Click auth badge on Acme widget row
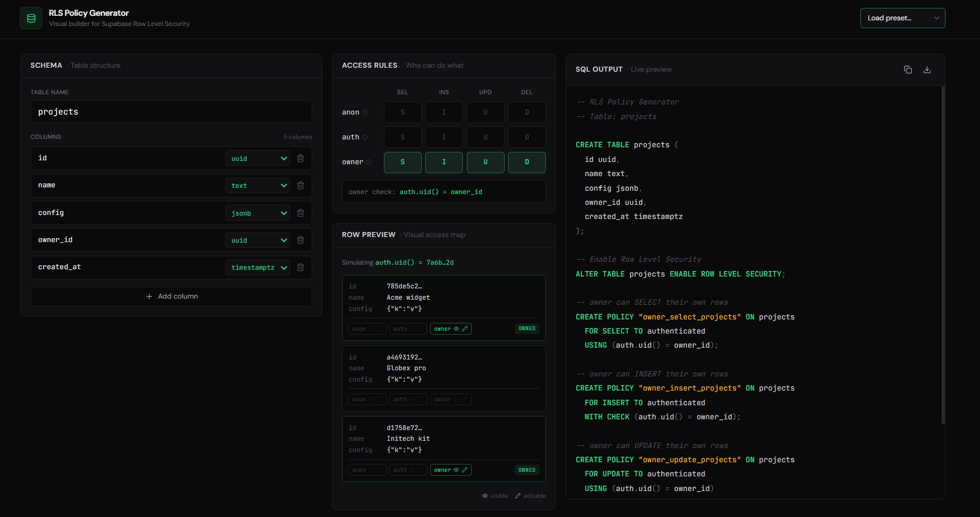The width and height of the screenshot is (980, 517). pos(408,328)
